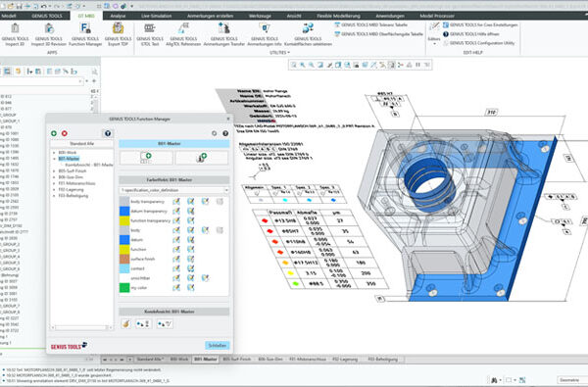
Task: Click red remove icon in Function Manager
Action: (x=65, y=133)
